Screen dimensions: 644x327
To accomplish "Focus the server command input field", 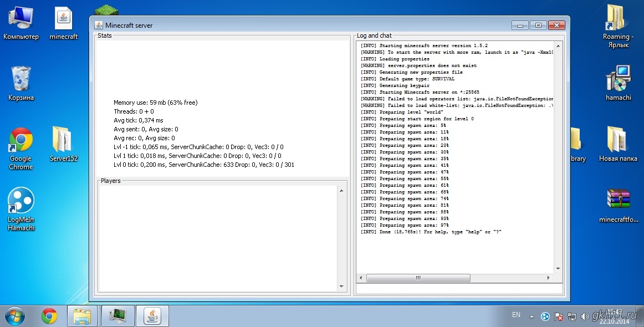I will click(x=459, y=288).
